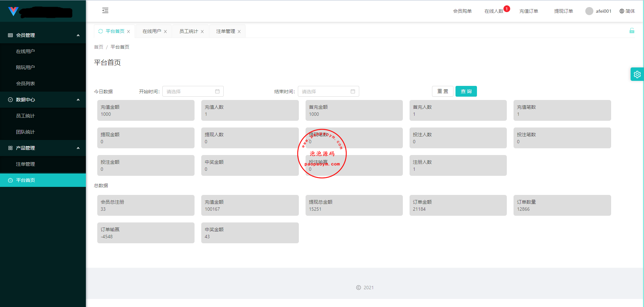
Task: Click the 会员总注册 card showing 33
Action: pos(146,205)
